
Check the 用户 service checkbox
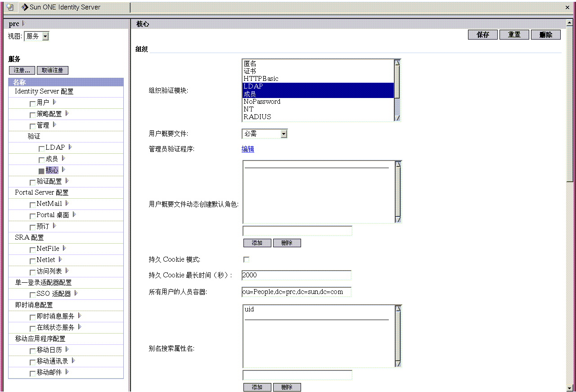(x=32, y=103)
